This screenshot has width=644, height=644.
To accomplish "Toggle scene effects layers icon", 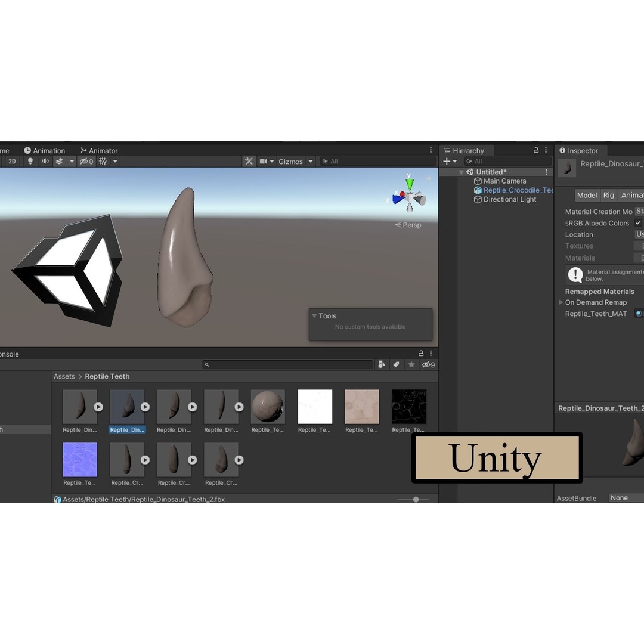I will (60, 162).
